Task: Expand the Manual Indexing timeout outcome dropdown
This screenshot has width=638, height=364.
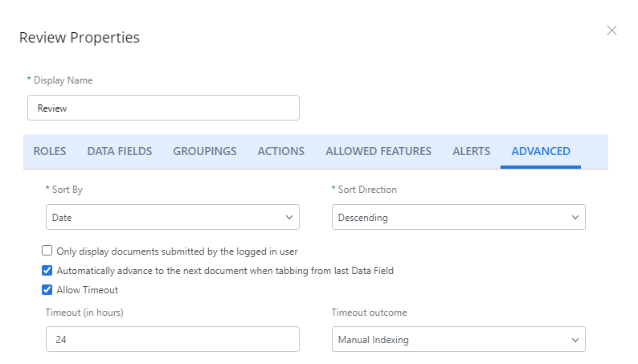Action: click(459, 339)
